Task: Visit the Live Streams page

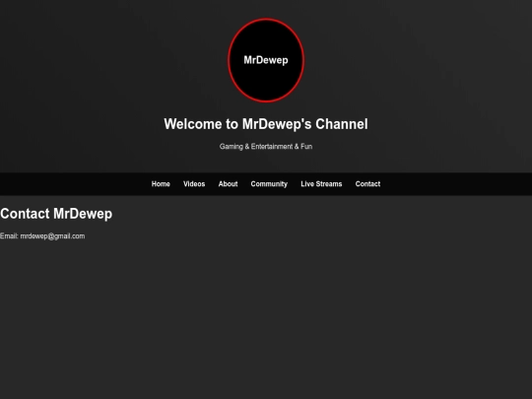Action: tap(321, 184)
